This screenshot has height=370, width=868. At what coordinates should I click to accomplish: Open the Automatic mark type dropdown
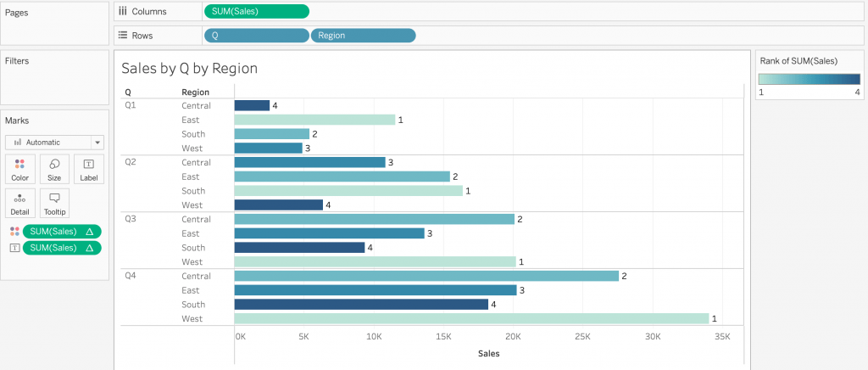click(54, 143)
